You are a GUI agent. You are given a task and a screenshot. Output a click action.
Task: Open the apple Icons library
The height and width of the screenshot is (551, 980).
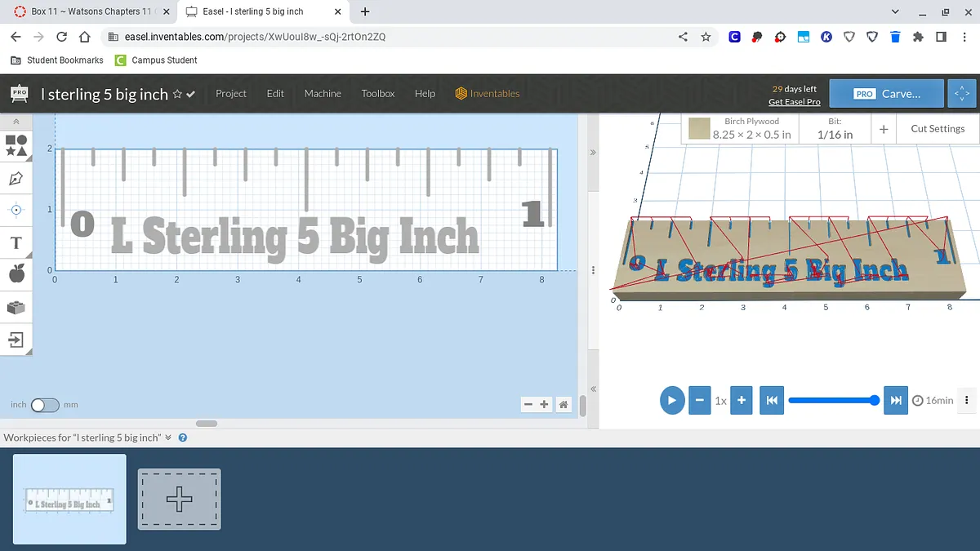coord(16,274)
